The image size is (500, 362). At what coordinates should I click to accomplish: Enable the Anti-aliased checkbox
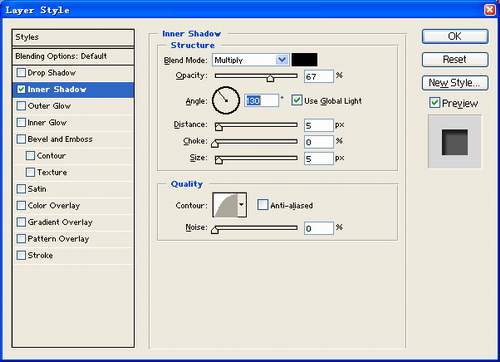pos(262,205)
